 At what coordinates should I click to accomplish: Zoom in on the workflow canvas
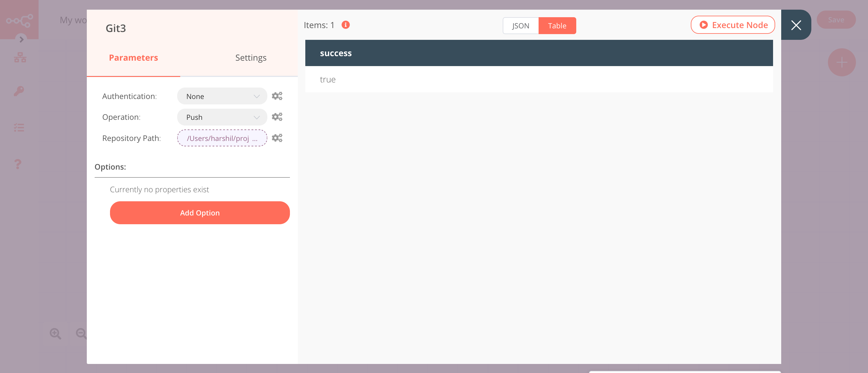[55, 333]
